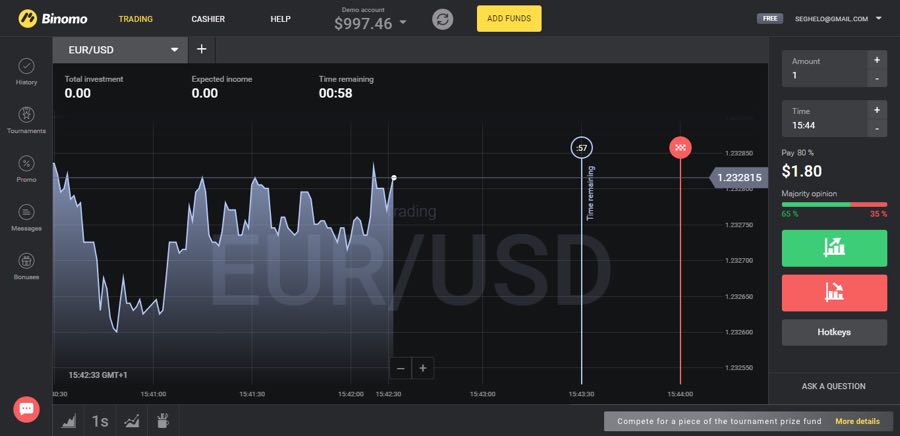
Task: Open the account email dropdown
Action: click(879, 18)
